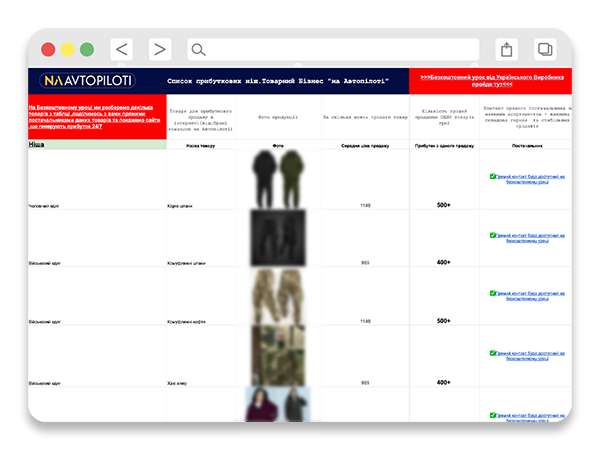
Task: Click the yellow minimize window button
Action: [67, 49]
